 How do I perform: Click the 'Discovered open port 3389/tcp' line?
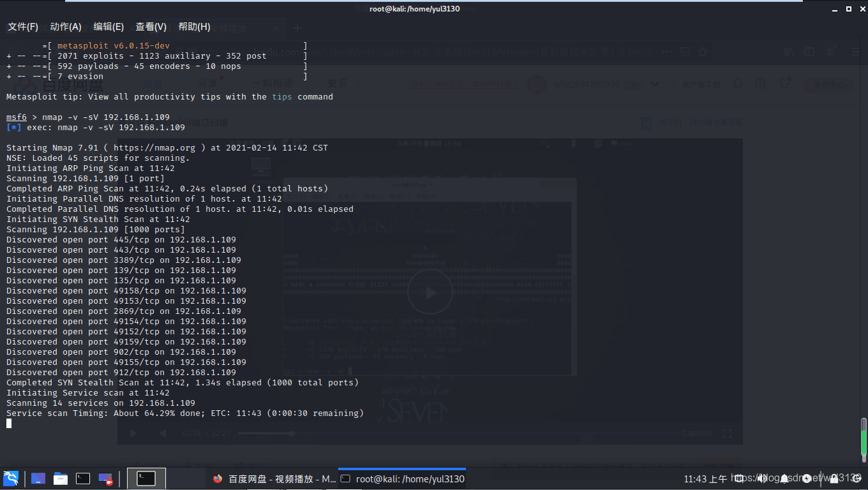[x=124, y=260]
